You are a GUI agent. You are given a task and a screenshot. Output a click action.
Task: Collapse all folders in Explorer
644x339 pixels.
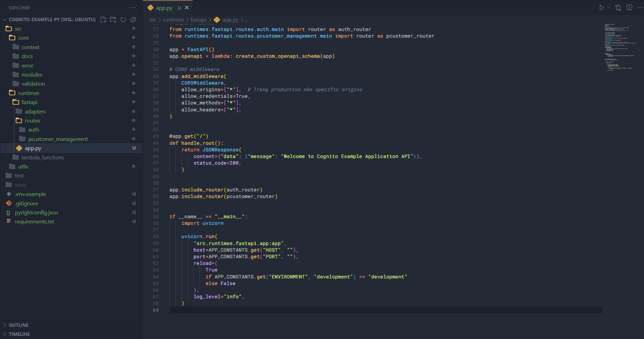coord(133,20)
